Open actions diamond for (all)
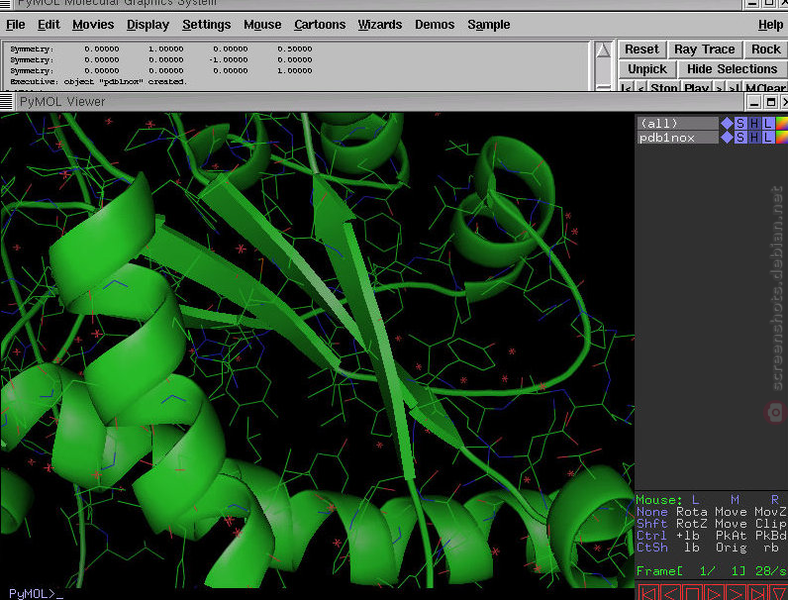 (727, 123)
